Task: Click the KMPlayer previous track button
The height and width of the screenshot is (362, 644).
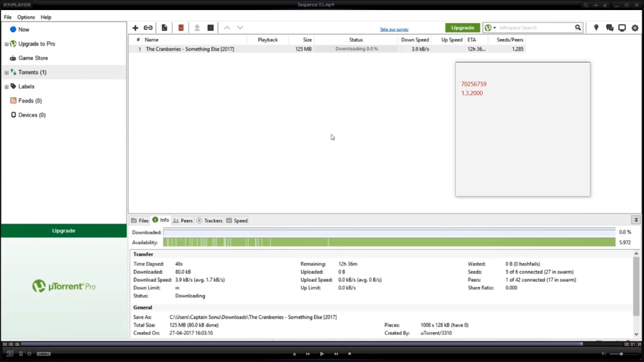Action: click(308, 353)
